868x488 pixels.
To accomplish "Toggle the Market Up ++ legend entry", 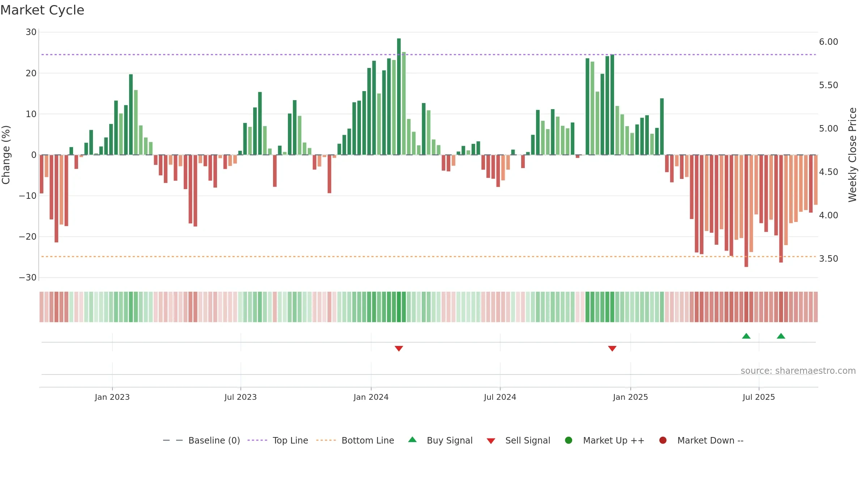I will coord(604,440).
